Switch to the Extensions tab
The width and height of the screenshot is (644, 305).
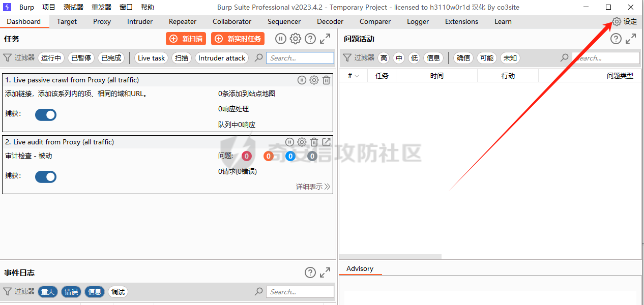(x=461, y=21)
